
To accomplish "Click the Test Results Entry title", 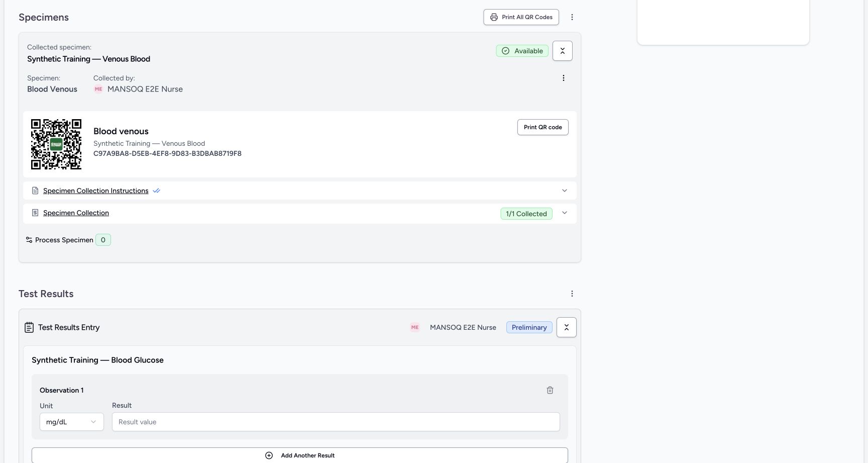I will [69, 327].
